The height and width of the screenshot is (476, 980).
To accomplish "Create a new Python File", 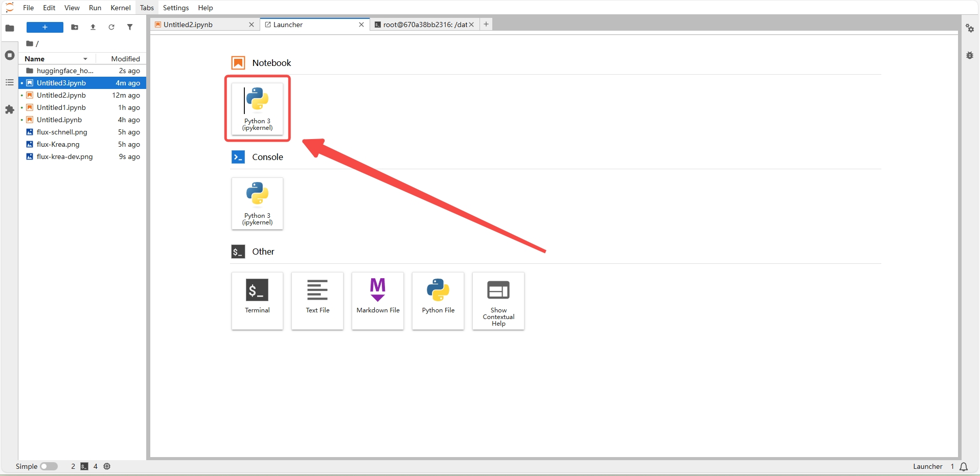I will point(438,301).
